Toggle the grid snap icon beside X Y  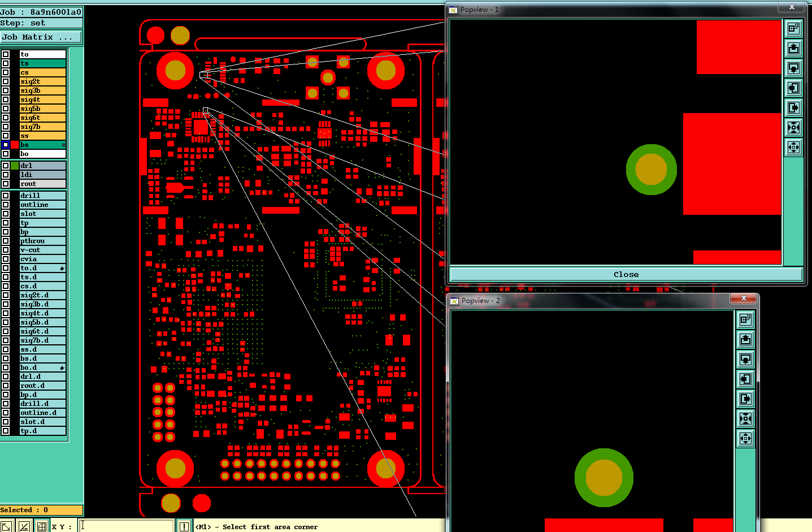[41, 526]
